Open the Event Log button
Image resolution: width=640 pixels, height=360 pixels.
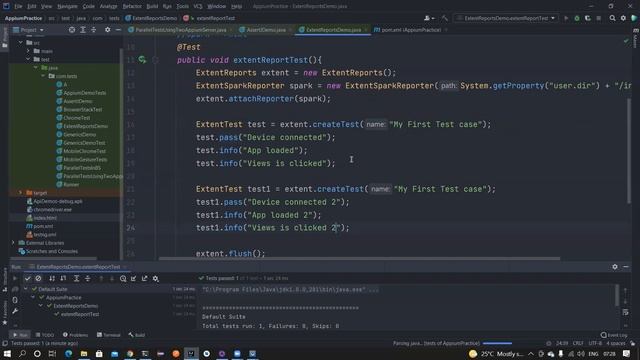click(x=614, y=335)
